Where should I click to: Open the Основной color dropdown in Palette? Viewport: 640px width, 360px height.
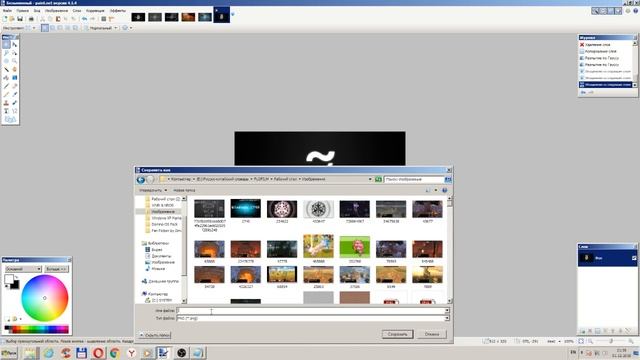pyautogui.click(x=23, y=269)
